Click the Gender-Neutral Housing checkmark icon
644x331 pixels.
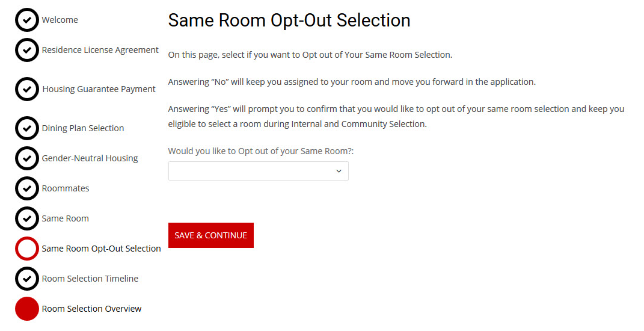(27, 158)
